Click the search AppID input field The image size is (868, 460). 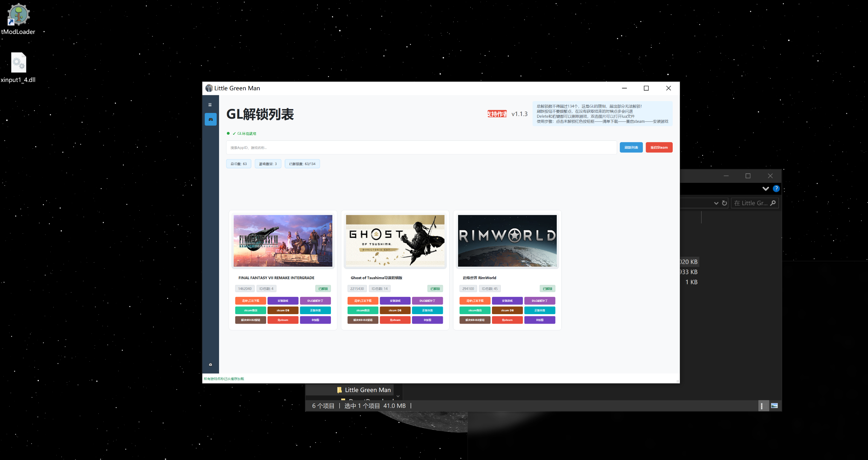(x=421, y=148)
